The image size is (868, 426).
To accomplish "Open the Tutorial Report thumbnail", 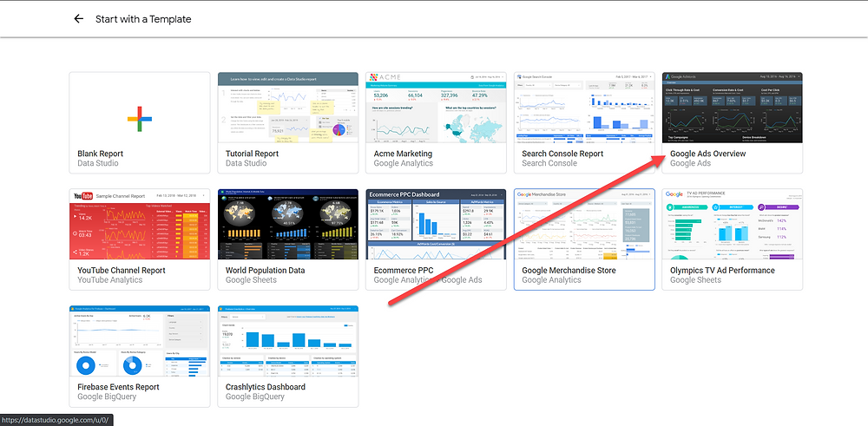I will (x=288, y=108).
